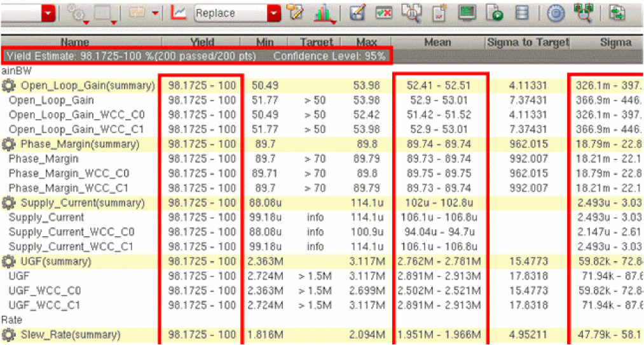Open the annotate pencil notepad icon

tap(295, 13)
